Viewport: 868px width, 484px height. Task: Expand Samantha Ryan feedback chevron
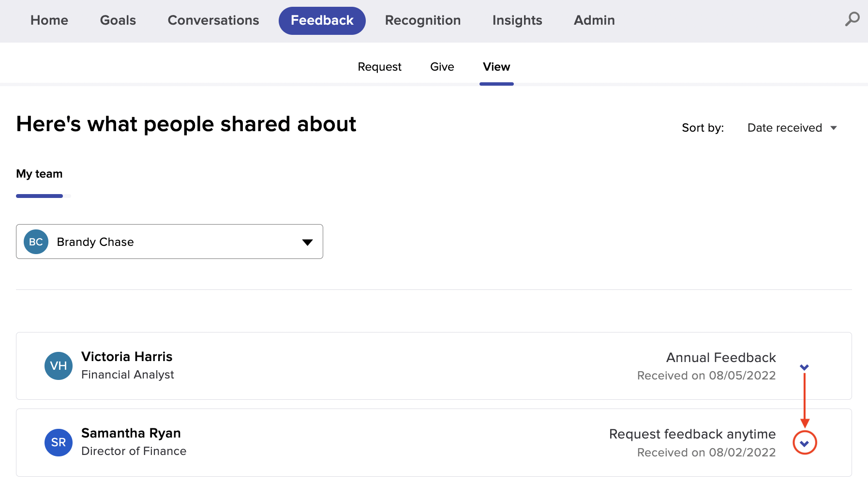[805, 443]
